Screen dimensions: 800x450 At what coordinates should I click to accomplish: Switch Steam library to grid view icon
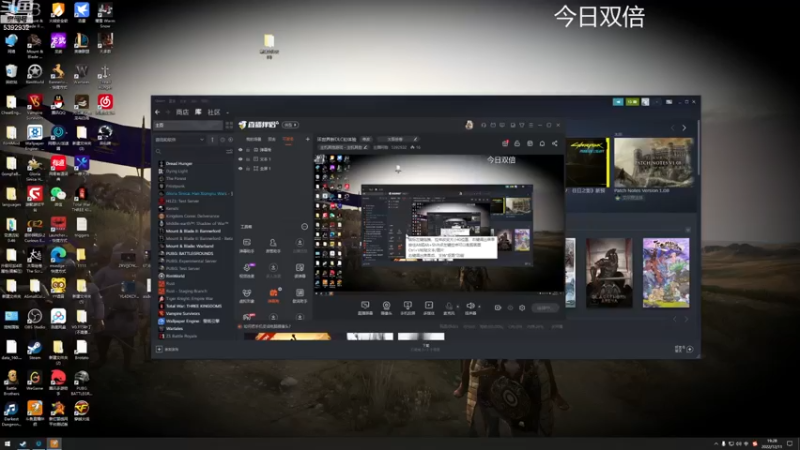pyautogui.click(x=229, y=125)
